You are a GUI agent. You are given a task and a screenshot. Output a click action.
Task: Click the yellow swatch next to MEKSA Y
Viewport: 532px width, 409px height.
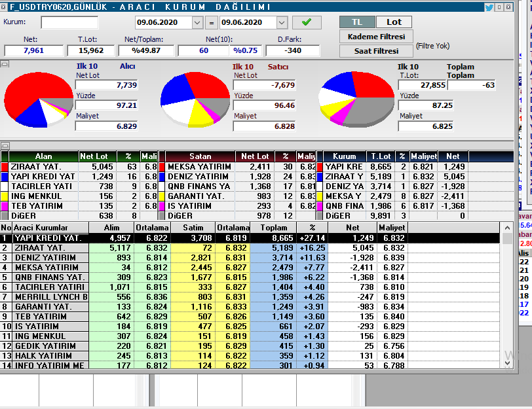(319, 196)
